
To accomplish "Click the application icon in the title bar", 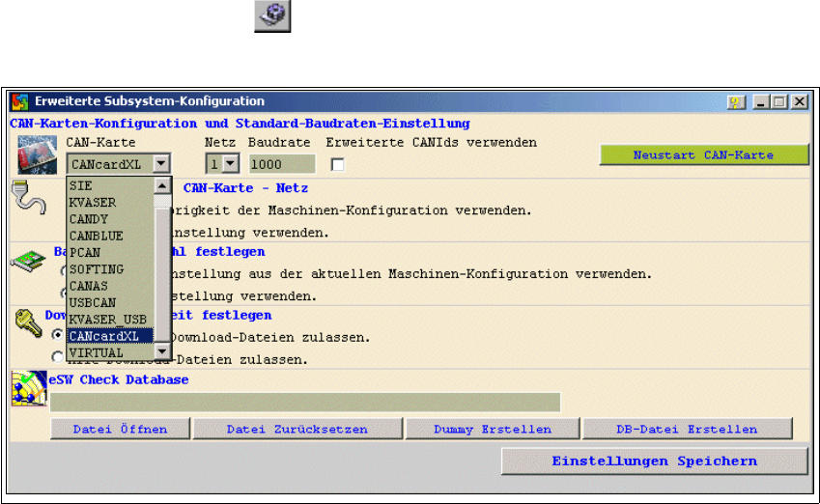I will 20,101.
